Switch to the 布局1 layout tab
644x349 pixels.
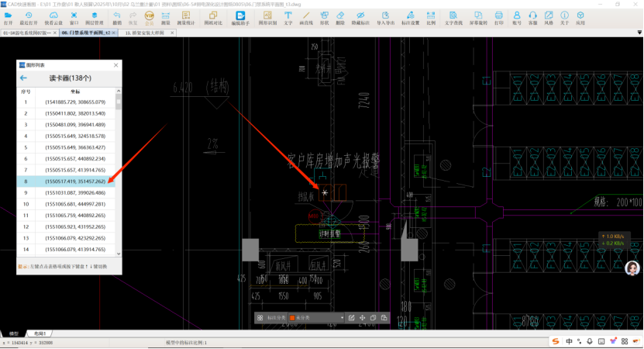pos(37,332)
